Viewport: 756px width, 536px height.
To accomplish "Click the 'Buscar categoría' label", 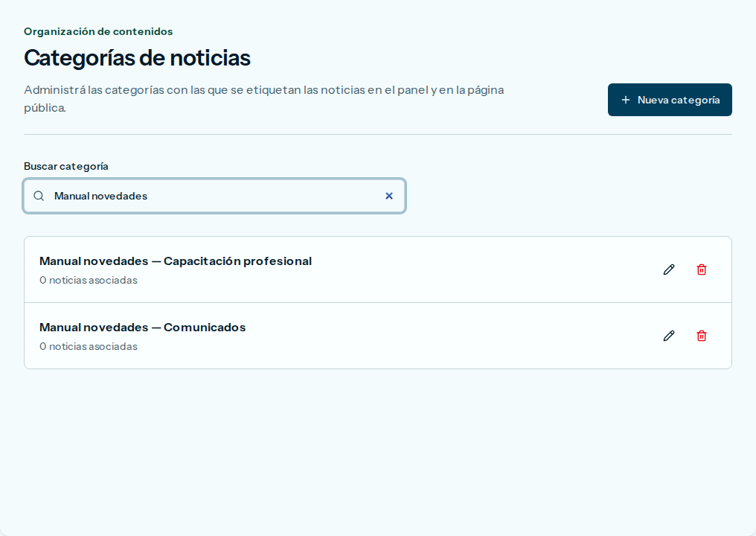I will tap(66, 167).
